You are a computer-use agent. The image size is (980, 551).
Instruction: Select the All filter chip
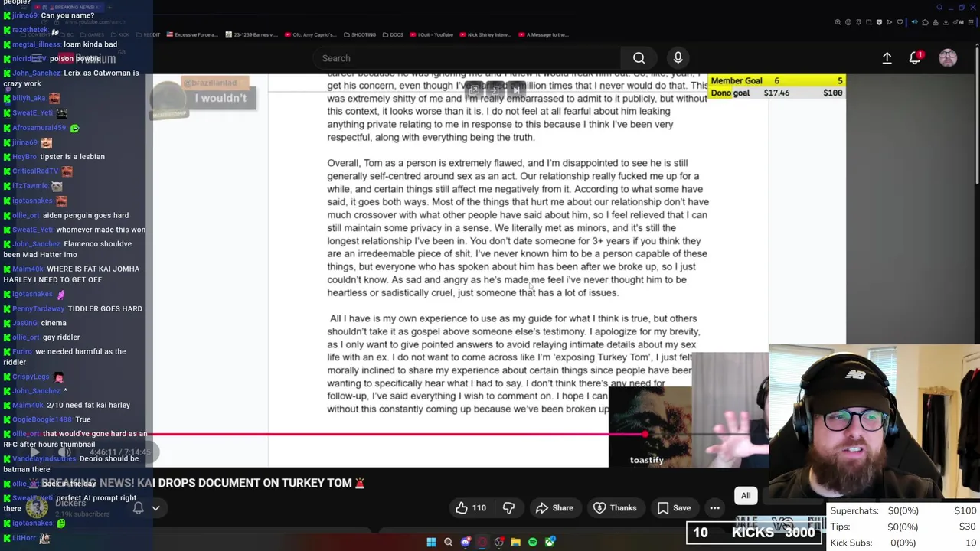[x=746, y=496]
